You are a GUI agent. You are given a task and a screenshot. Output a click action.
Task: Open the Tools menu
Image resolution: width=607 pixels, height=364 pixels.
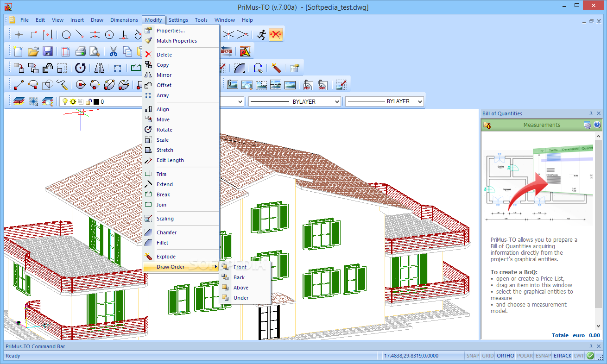pos(201,20)
